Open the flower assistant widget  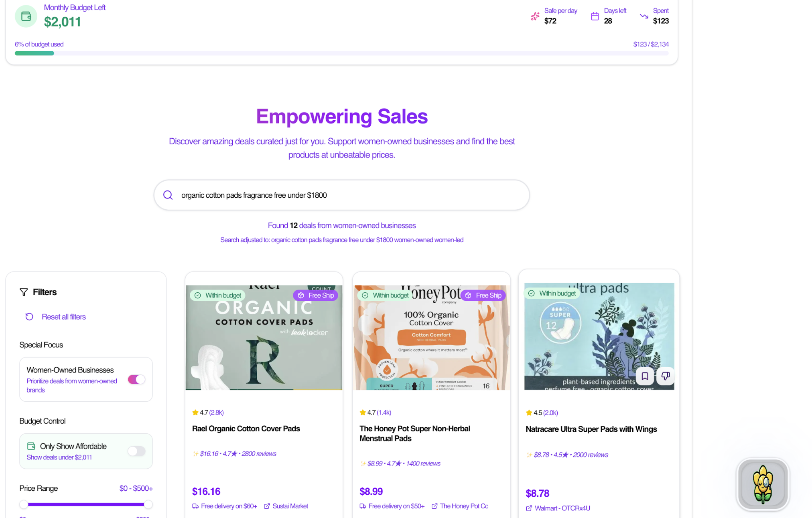click(762, 485)
